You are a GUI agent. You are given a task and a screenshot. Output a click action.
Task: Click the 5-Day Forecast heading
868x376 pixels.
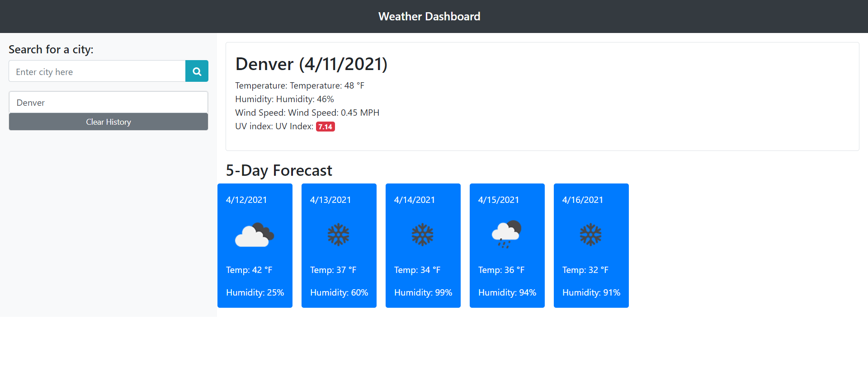(x=279, y=170)
